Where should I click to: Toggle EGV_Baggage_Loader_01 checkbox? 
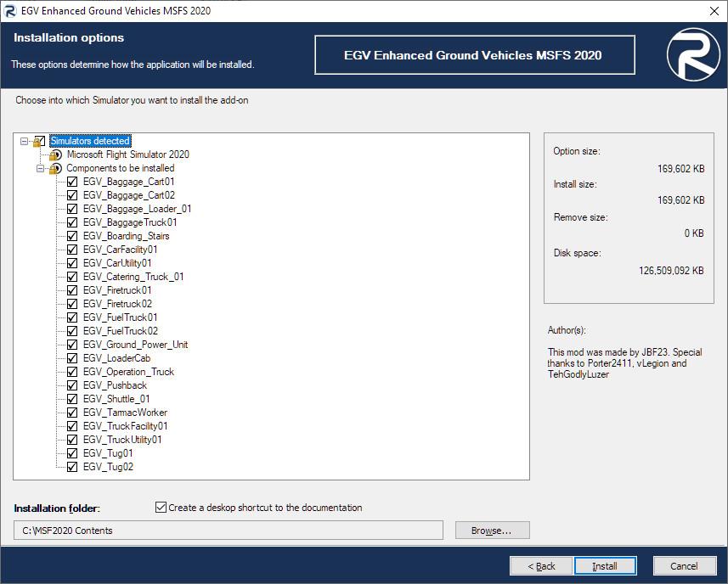coord(72,209)
